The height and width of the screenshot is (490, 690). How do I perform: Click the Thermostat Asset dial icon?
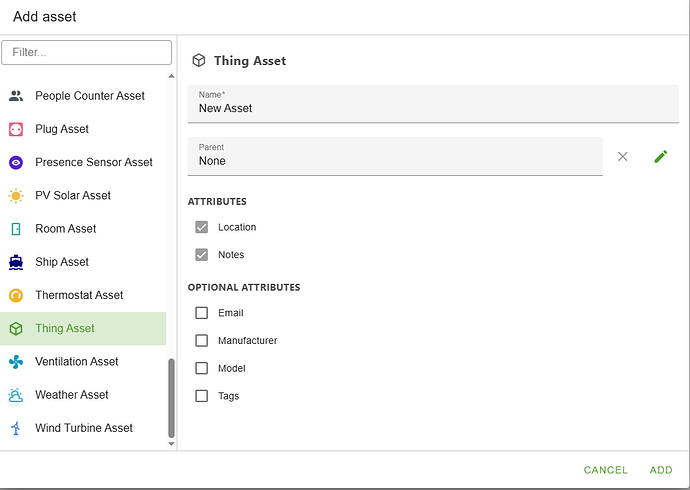[x=16, y=295]
